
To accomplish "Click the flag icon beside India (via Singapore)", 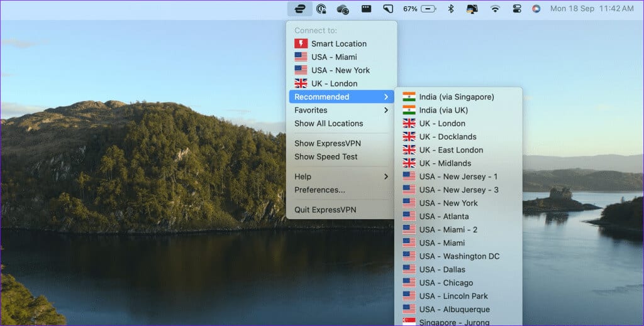I will pos(409,97).
